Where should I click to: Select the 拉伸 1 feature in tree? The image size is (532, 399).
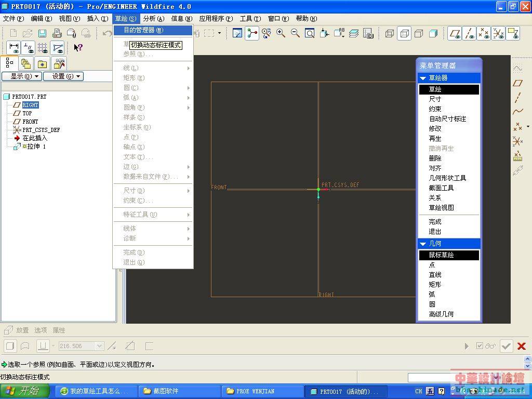(x=36, y=146)
